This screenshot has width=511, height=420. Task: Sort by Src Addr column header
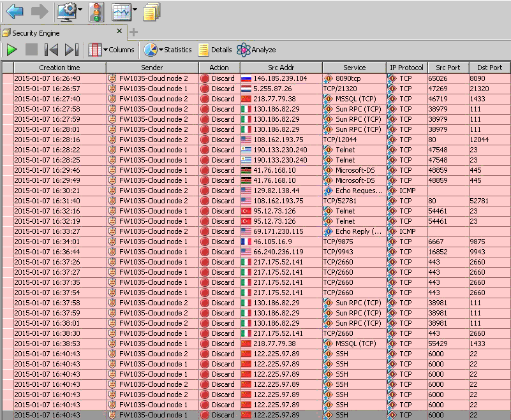(x=281, y=68)
